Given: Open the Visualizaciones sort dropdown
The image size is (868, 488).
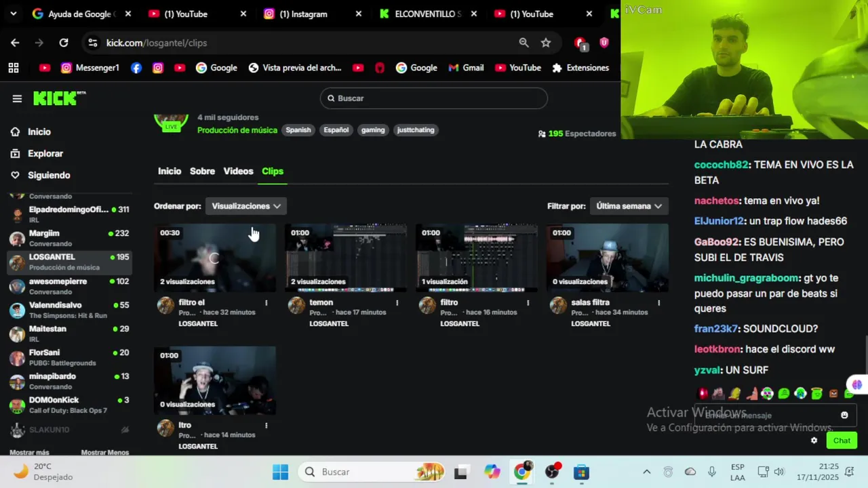Looking at the screenshot, I should tap(246, 206).
